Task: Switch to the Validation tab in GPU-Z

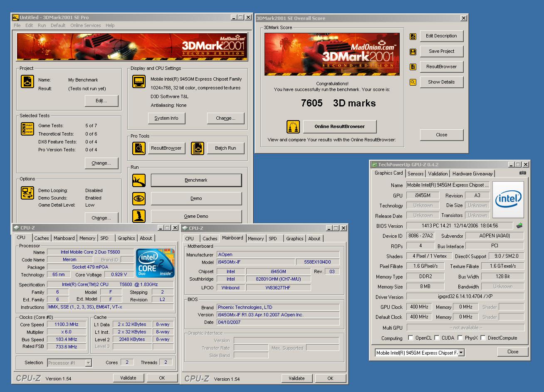Action: coord(438,174)
